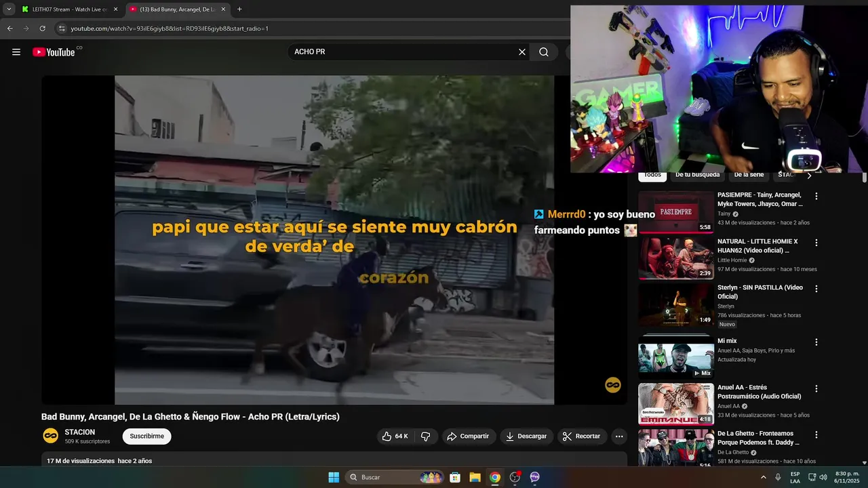
Task: Click the browser back arrow
Action: pos(9,28)
